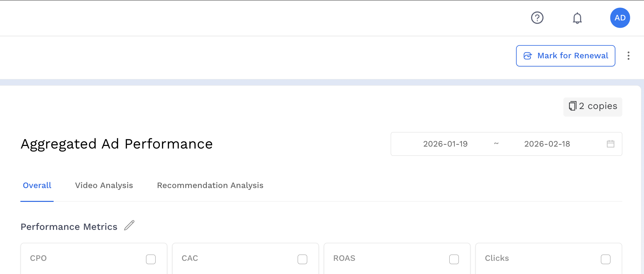Open the notifications bell
The width and height of the screenshot is (644, 274).
(578, 18)
